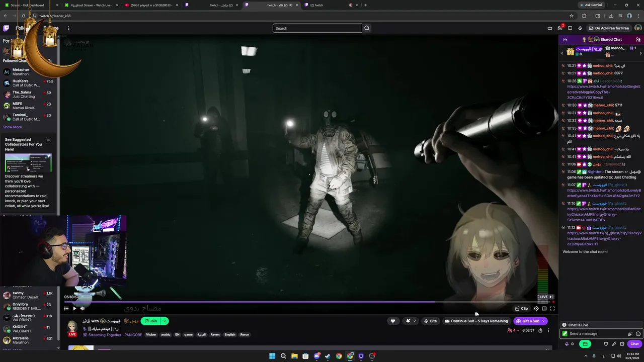This screenshot has height=362, width=644.
Task: Open the party celebration icon in chat input
Action: (x=630, y=334)
